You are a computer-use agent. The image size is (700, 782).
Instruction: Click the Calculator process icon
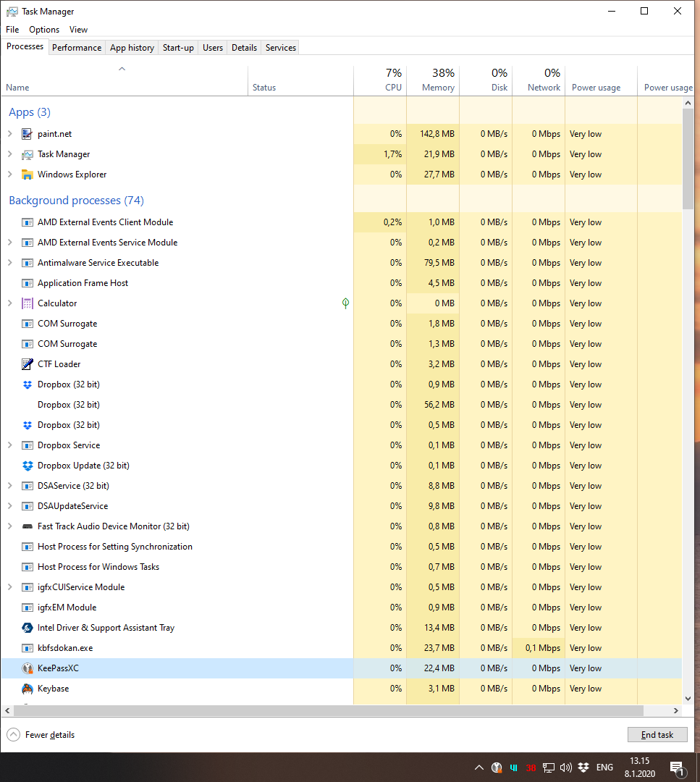coord(27,303)
